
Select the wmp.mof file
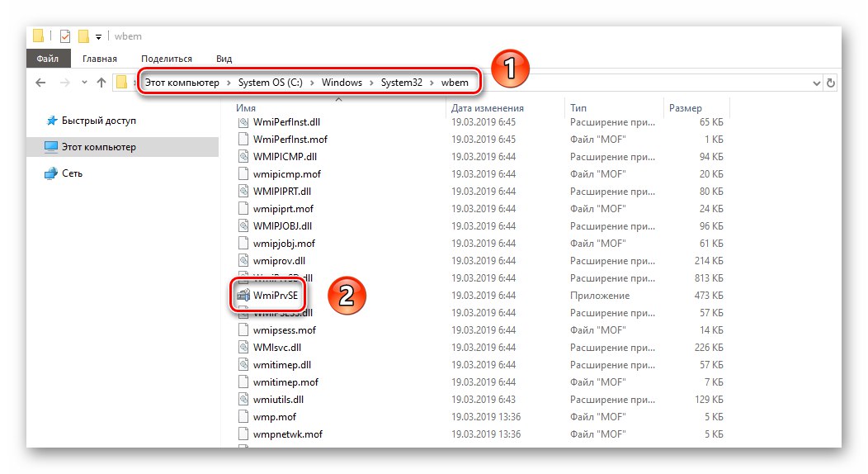click(275, 418)
